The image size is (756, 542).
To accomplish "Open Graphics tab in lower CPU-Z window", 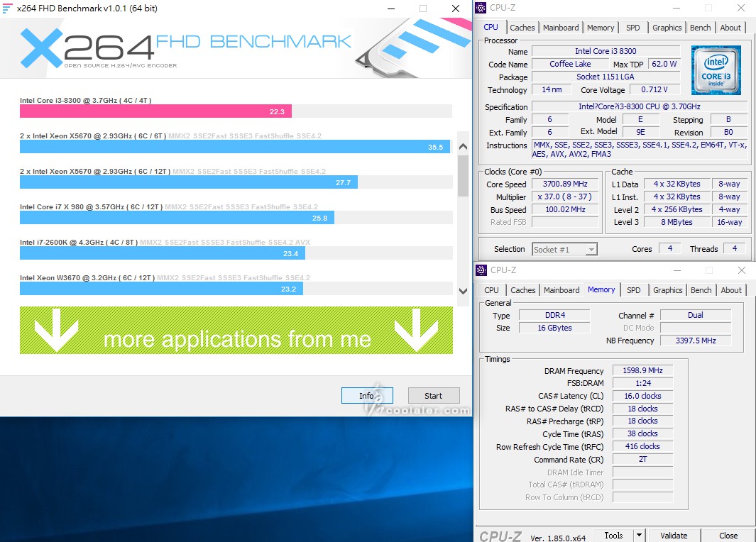I will [x=668, y=290].
